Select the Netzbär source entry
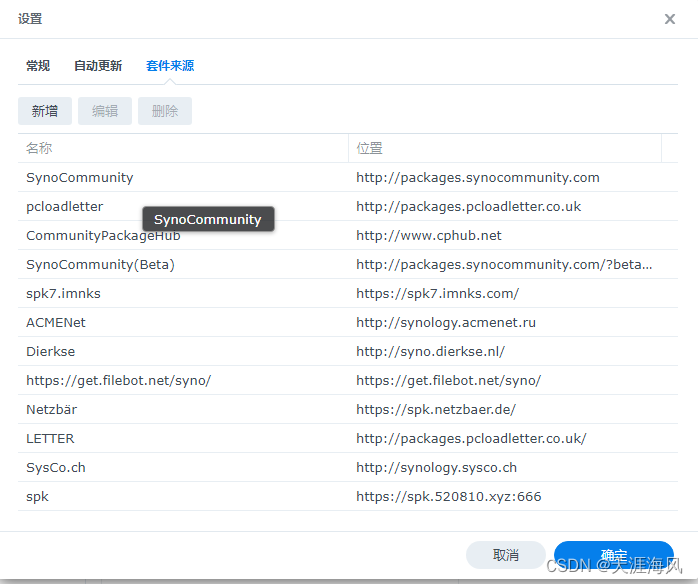 [52, 410]
